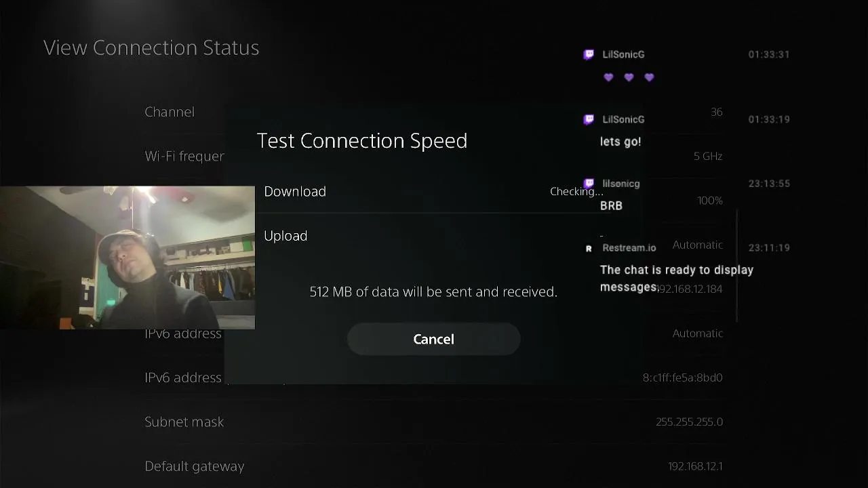Click the Twitch icon next to the "lets go!" sender
868x488 pixels.
(589, 119)
